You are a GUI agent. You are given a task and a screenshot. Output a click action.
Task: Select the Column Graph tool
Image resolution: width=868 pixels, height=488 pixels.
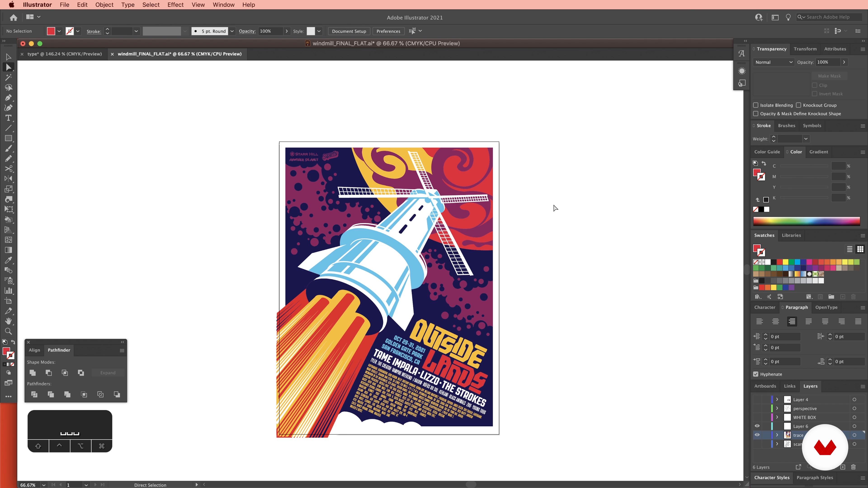click(x=8, y=291)
